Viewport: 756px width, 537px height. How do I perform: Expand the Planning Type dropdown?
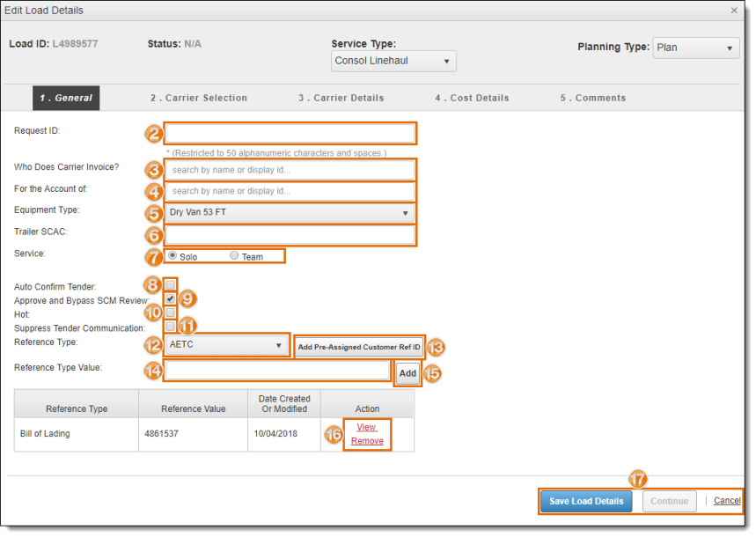(696, 48)
